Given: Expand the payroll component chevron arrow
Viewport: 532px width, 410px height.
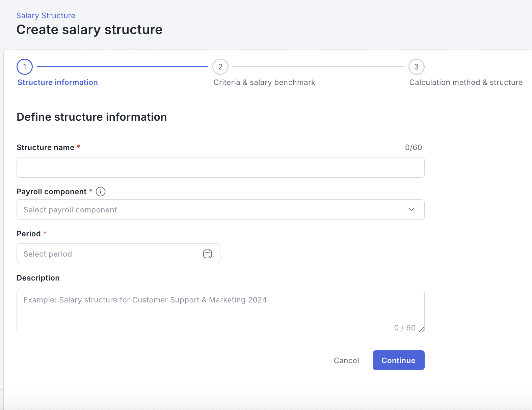Looking at the screenshot, I should [411, 209].
